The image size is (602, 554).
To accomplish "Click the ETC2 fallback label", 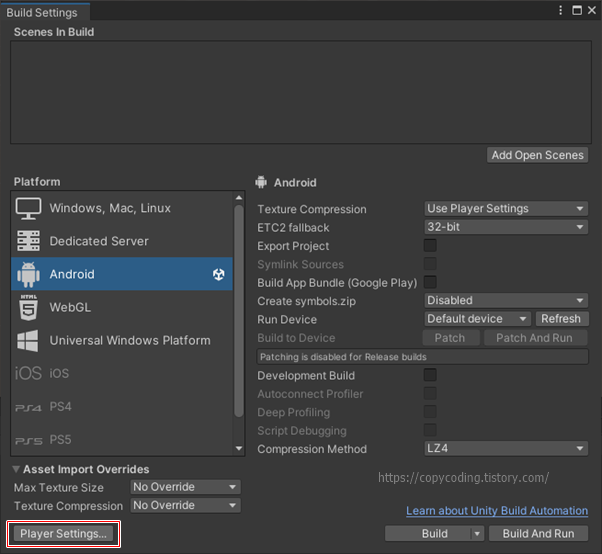I will pos(293,228).
